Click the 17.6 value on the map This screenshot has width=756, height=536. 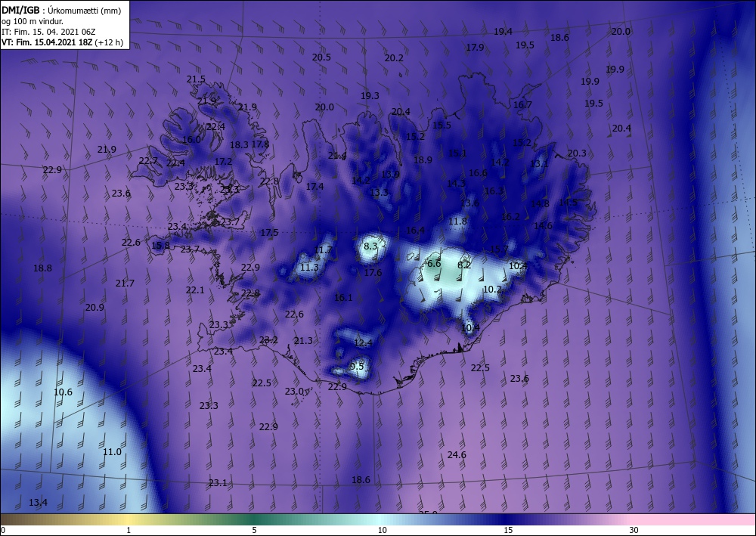(x=373, y=272)
